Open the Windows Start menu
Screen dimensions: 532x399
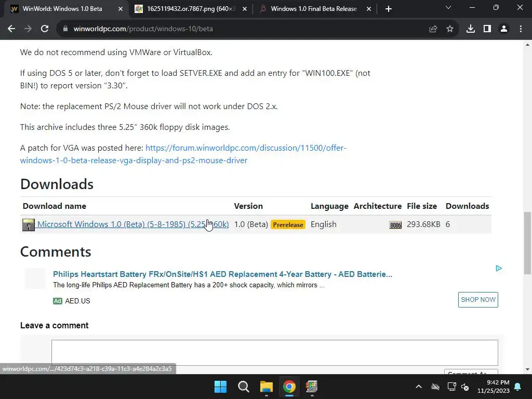click(x=220, y=387)
